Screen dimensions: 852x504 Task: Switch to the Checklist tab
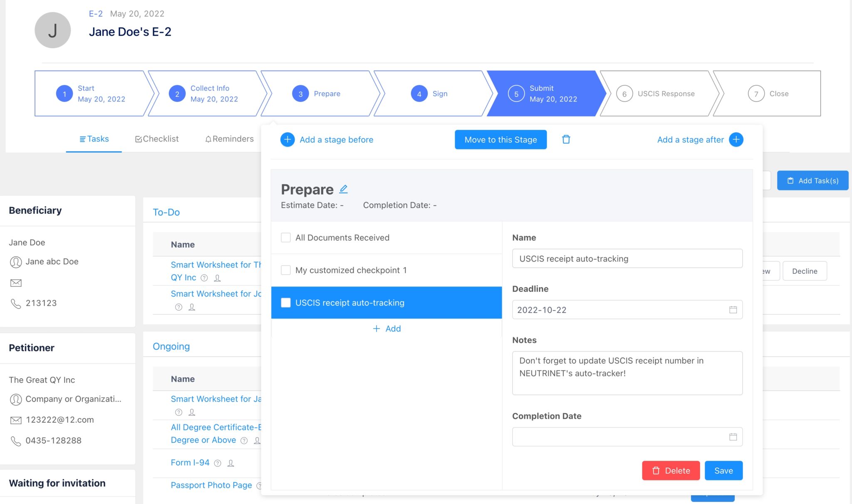(x=157, y=139)
